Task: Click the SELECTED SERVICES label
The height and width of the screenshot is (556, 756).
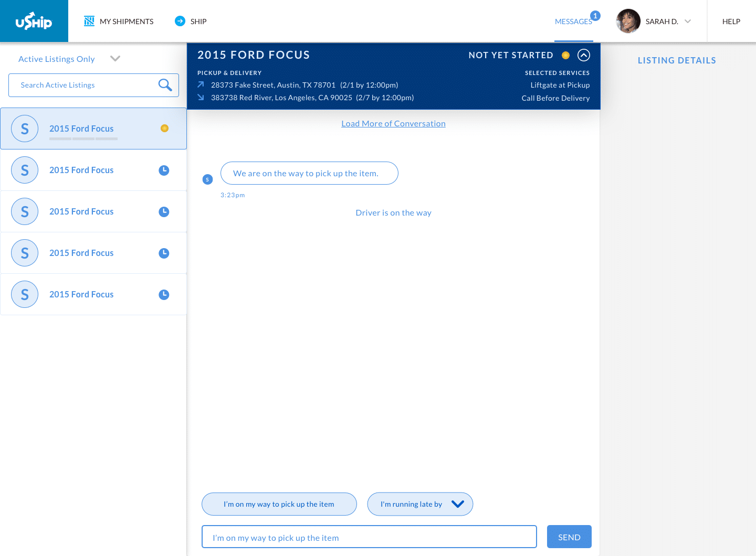Action: point(557,73)
